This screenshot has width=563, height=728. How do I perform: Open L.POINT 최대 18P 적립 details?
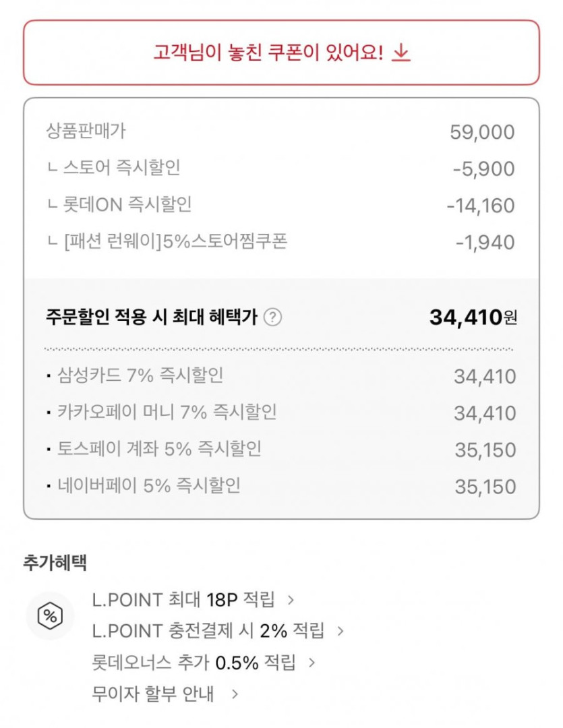pos(183,599)
